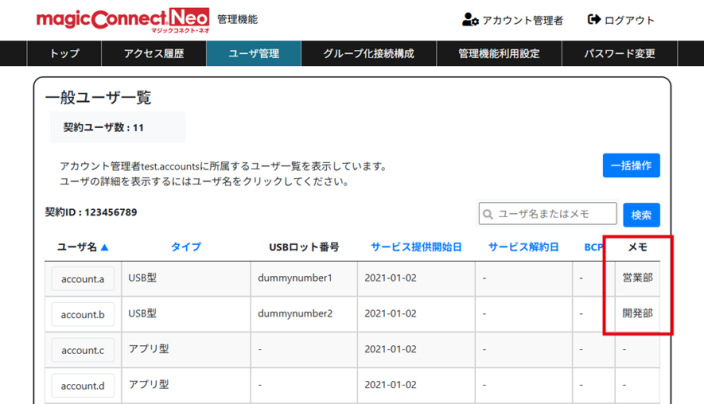Image resolution: width=704 pixels, height=404 pixels.
Task: Click the 検索 button
Action: pyautogui.click(x=641, y=215)
